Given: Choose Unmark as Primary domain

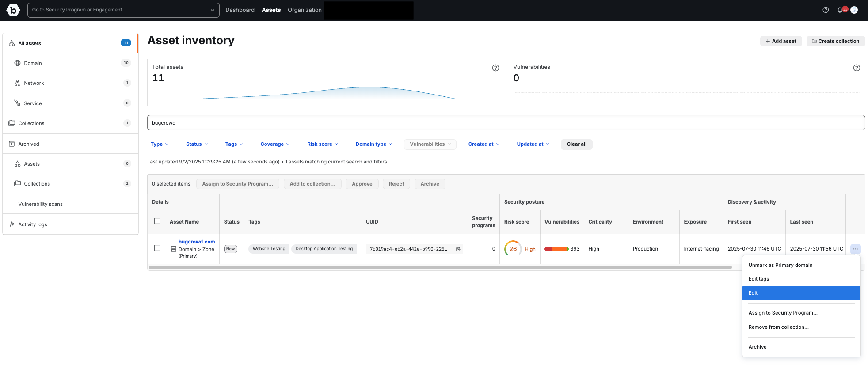Looking at the screenshot, I should 801,265.
